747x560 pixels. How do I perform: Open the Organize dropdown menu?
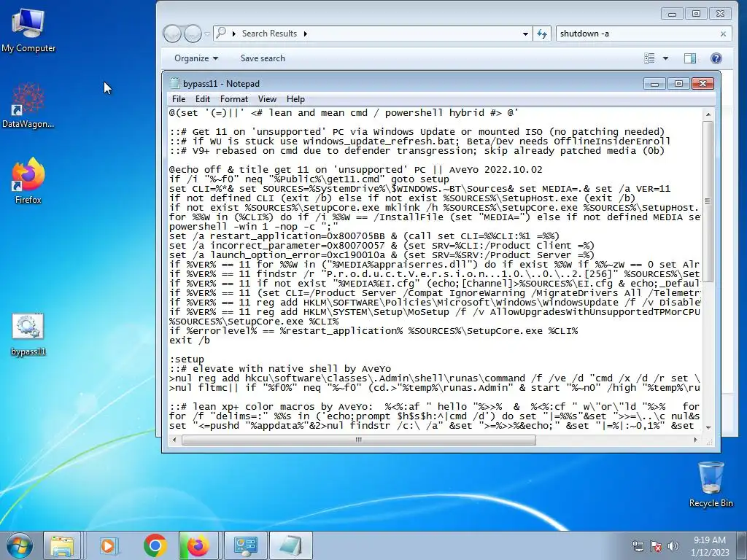[196, 58]
